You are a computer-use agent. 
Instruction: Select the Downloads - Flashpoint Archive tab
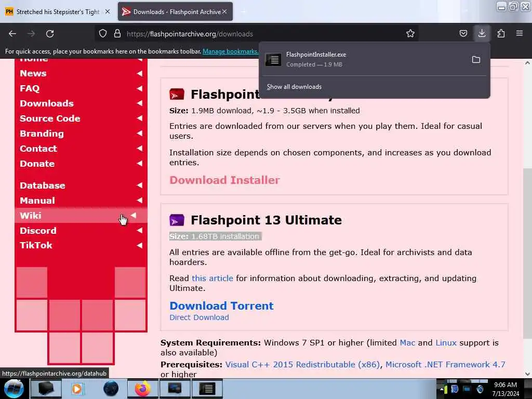pos(175,12)
